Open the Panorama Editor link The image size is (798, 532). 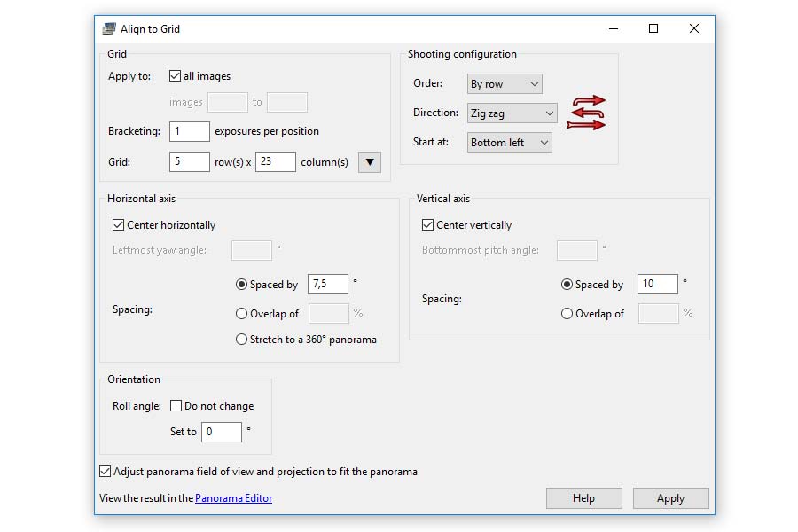(233, 498)
